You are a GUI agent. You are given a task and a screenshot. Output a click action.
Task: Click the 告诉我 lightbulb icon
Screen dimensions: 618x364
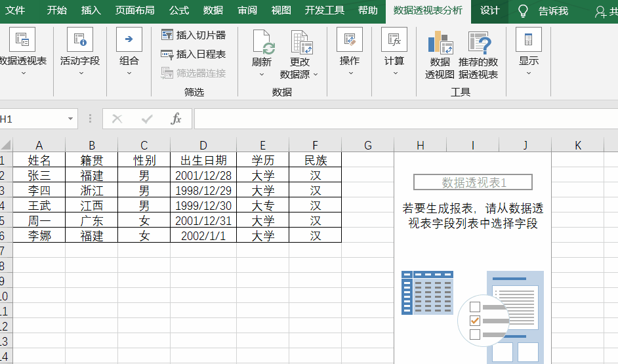[x=523, y=11]
